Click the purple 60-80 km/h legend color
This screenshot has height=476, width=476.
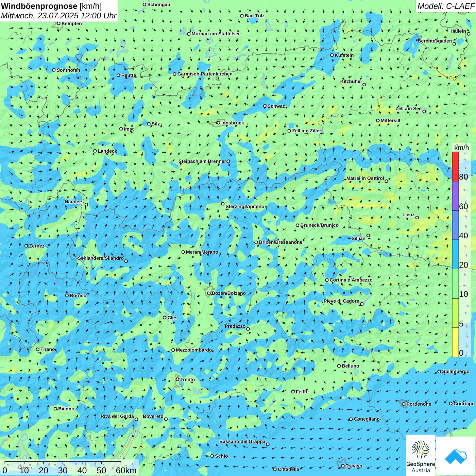[x=455, y=196]
